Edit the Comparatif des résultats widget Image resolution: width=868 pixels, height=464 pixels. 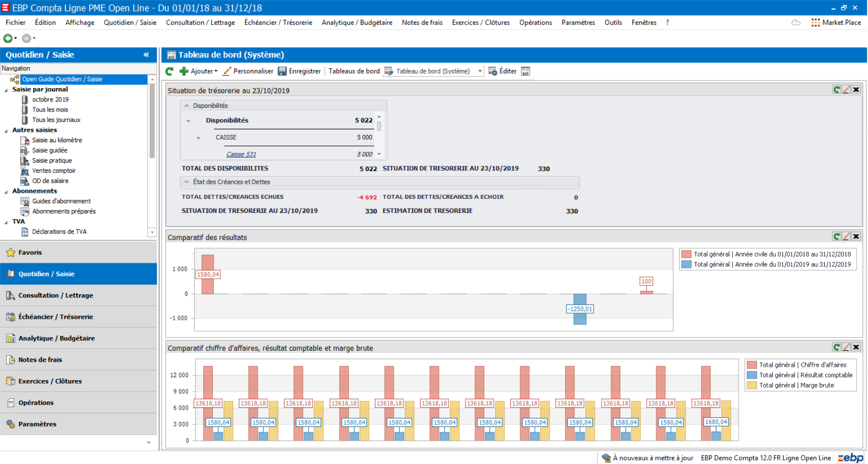(846, 236)
